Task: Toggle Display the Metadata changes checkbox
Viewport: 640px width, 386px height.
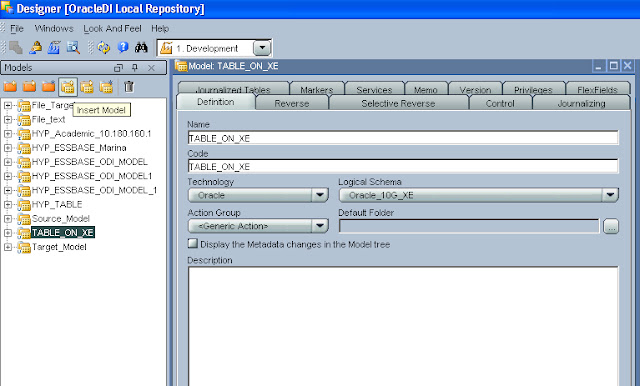Action: (x=192, y=244)
